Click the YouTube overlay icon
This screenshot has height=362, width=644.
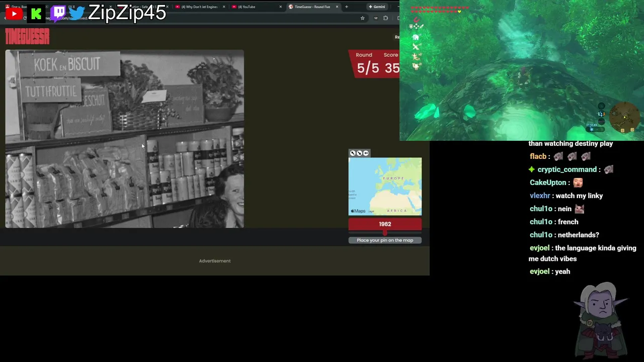click(x=14, y=14)
